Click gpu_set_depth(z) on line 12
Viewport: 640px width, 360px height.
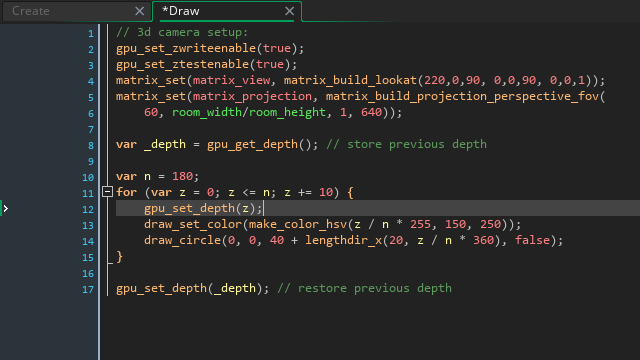203,208
